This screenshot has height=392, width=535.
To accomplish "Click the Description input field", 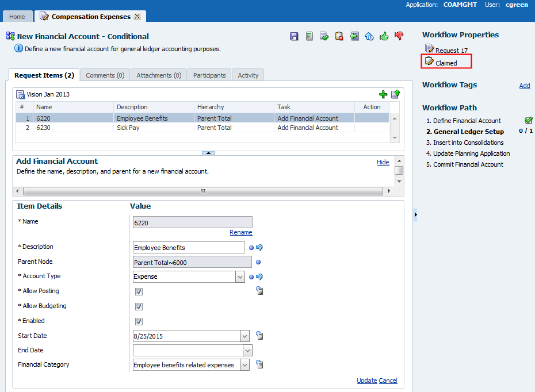I will tap(189, 248).
